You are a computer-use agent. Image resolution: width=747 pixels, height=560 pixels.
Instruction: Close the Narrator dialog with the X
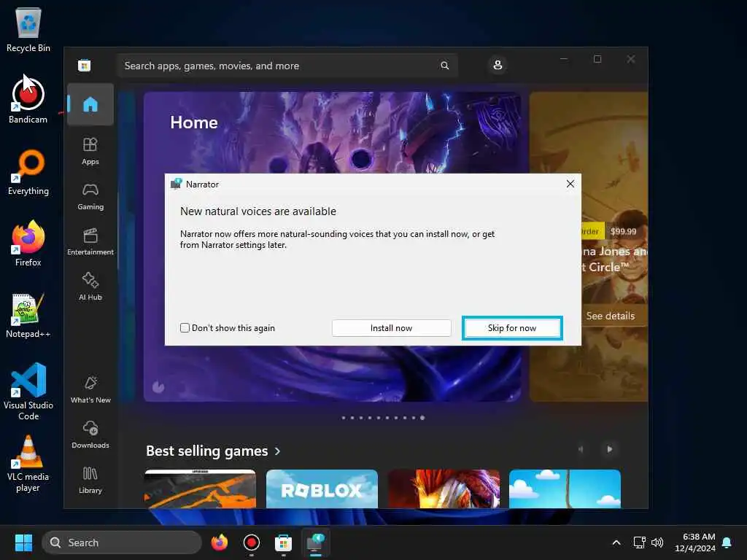coord(570,184)
